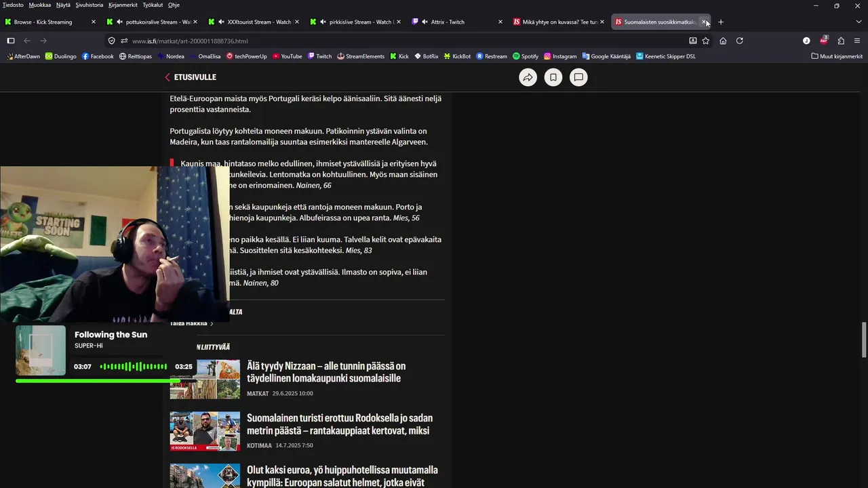Viewport: 868px width, 488px height.
Task: Open the Näytä menu
Action: click(x=63, y=5)
